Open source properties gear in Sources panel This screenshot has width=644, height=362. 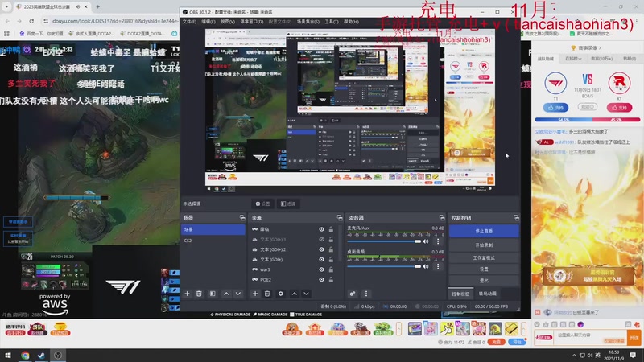[281, 294]
